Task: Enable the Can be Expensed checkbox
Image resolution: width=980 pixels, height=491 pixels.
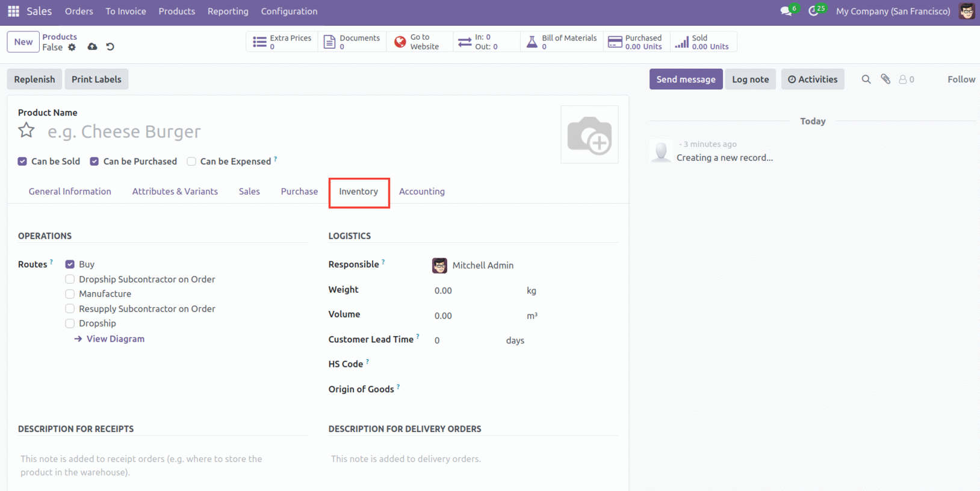Action: point(191,161)
